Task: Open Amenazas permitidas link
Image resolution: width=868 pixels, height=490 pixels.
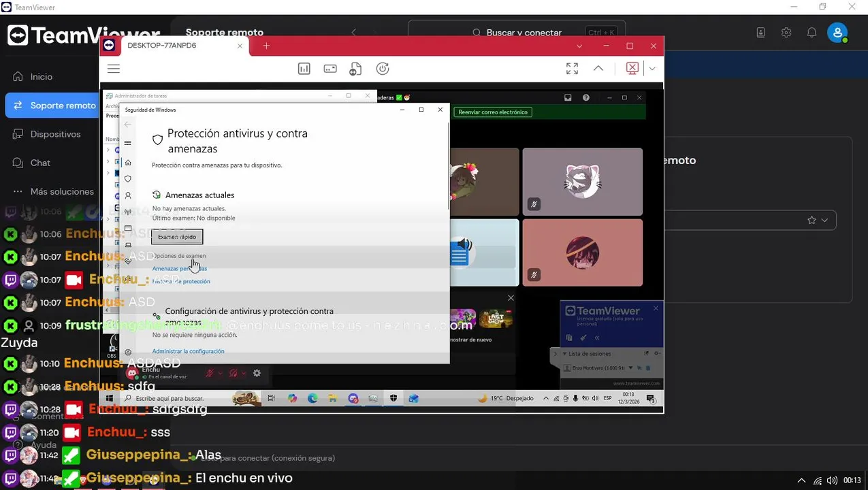Action: coord(180,269)
